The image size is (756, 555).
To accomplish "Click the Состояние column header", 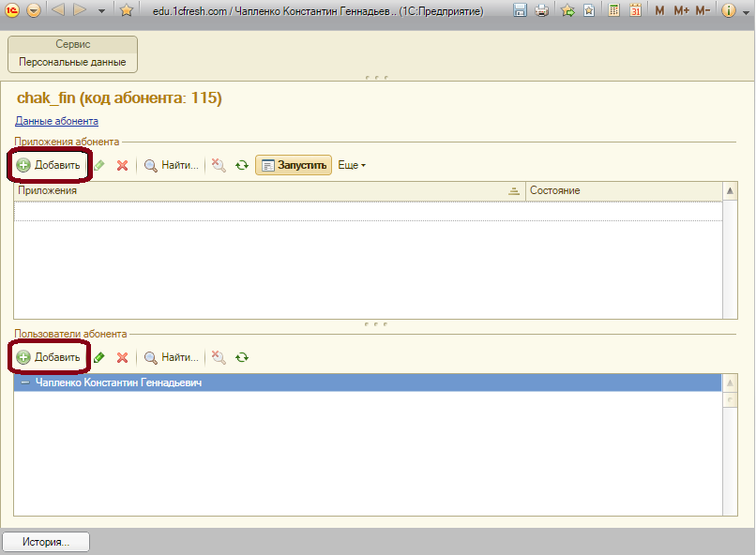I will (625, 191).
